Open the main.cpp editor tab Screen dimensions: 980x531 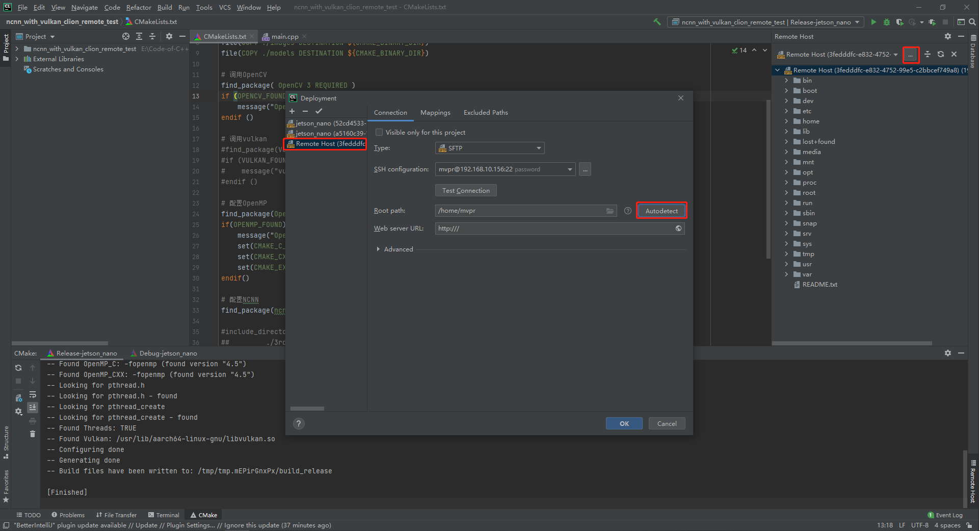(x=284, y=36)
